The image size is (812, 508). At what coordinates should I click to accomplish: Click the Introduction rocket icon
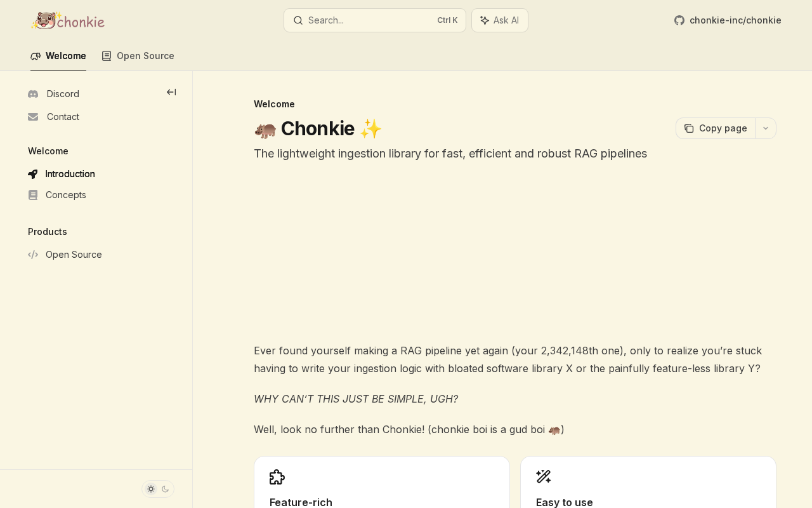[33, 174]
